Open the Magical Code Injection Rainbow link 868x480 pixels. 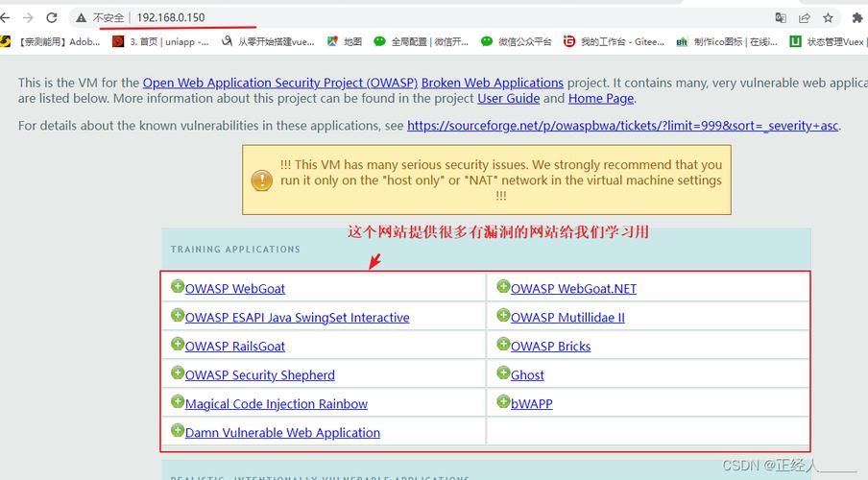pyautogui.click(x=277, y=404)
